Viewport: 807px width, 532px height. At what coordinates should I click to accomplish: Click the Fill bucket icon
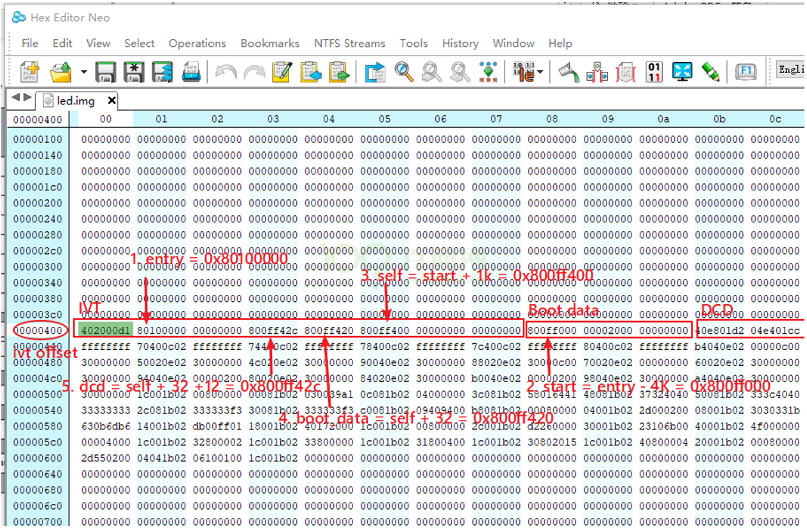(568, 72)
